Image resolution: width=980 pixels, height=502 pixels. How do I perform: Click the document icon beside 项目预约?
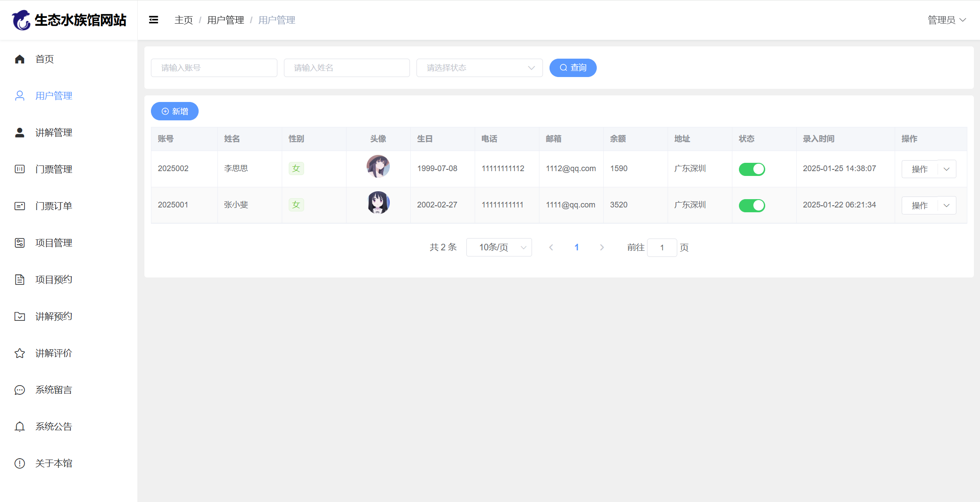point(20,280)
